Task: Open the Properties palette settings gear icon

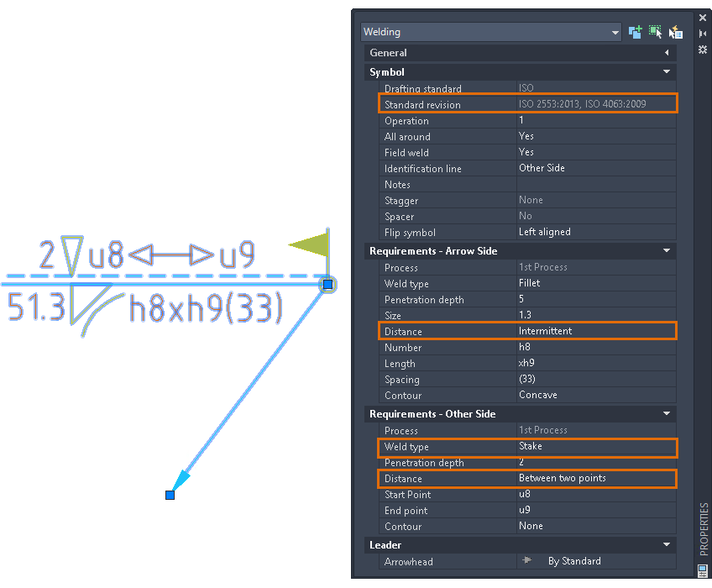Action: tap(702, 49)
